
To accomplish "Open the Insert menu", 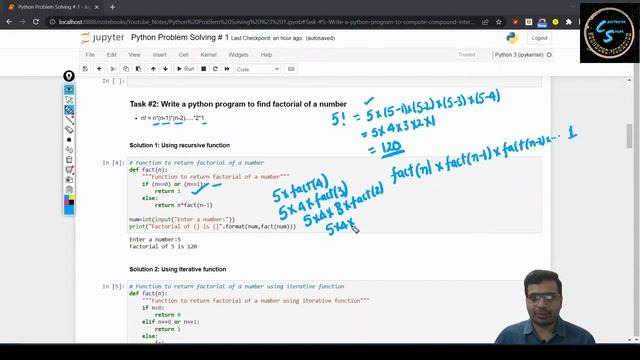I will 160,55.
